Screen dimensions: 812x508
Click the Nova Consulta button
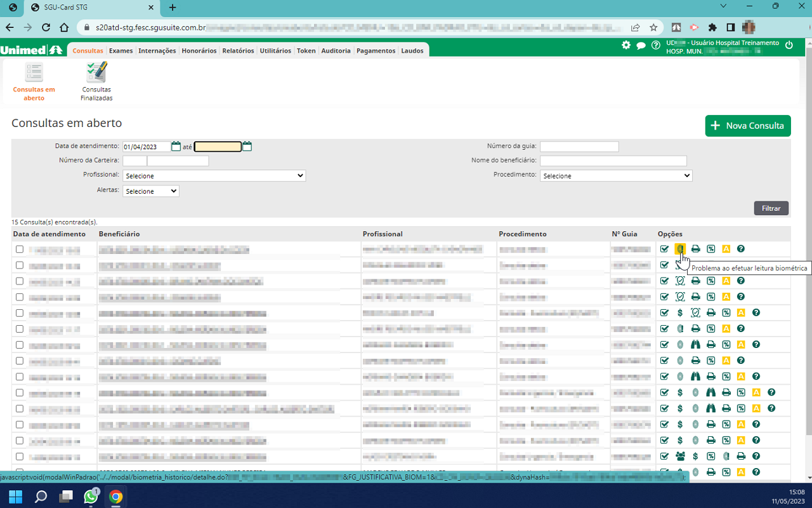pyautogui.click(x=748, y=126)
